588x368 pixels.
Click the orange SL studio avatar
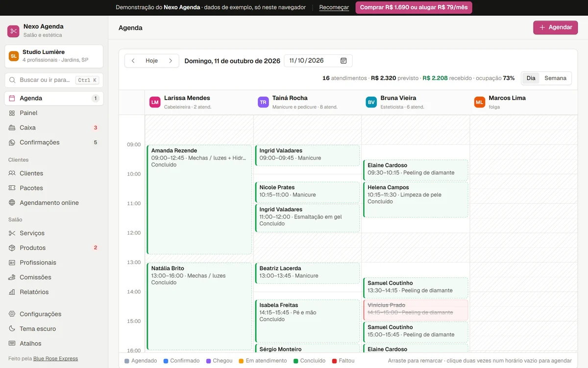click(x=14, y=56)
